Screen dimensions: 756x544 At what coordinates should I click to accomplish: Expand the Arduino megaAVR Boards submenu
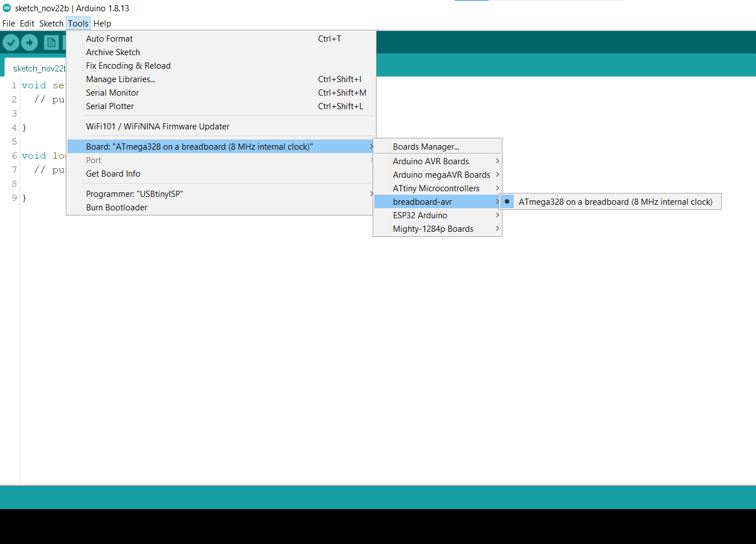click(x=437, y=175)
